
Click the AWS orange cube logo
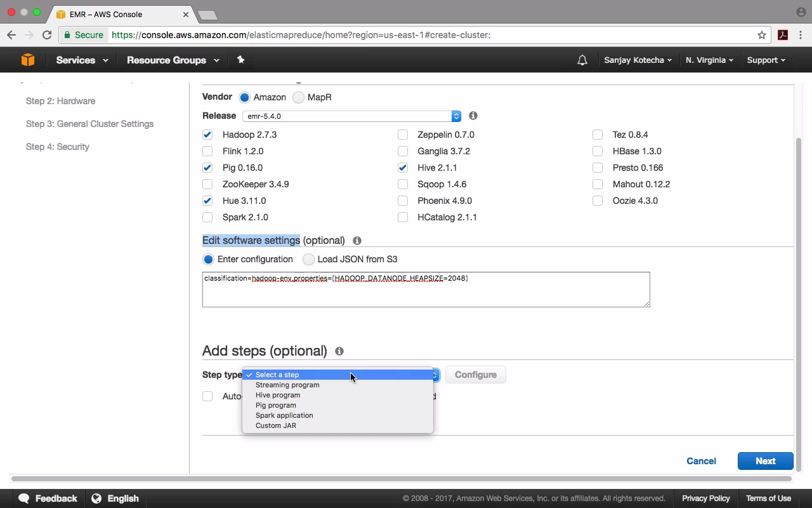pyautogui.click(x=28, y=60)
